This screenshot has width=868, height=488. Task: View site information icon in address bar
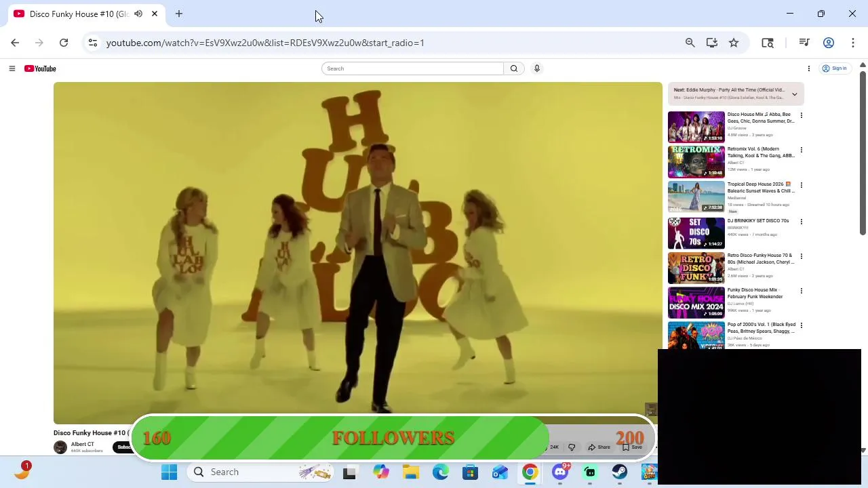pos(93,43)
